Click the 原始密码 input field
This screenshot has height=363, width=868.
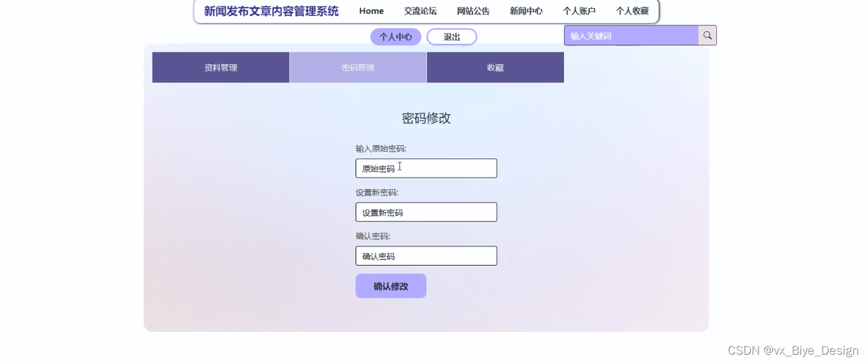point(426,168)
